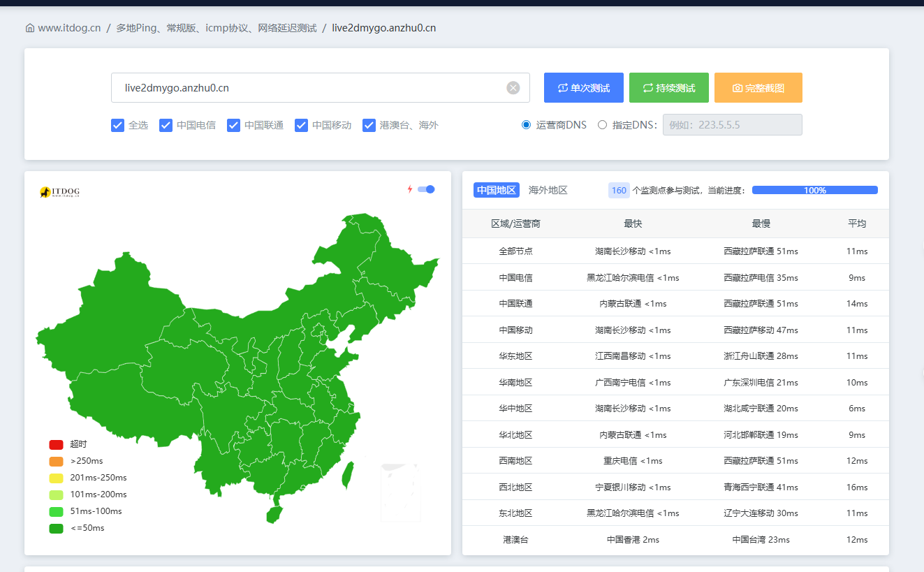924x572 pixels.
Task: Select the 中国地区 tab
Action: (497, 190)
